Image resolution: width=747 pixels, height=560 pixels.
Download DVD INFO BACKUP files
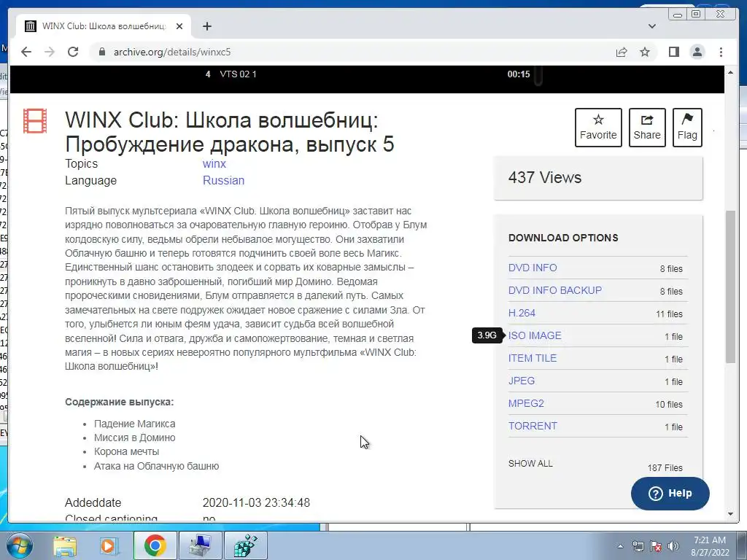[554, 290]
